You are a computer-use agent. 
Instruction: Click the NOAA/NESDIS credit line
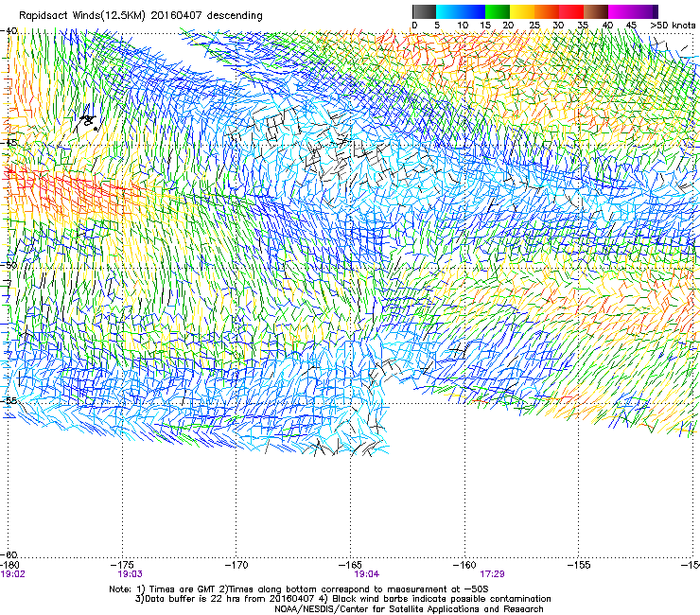[x=409, y=609]
